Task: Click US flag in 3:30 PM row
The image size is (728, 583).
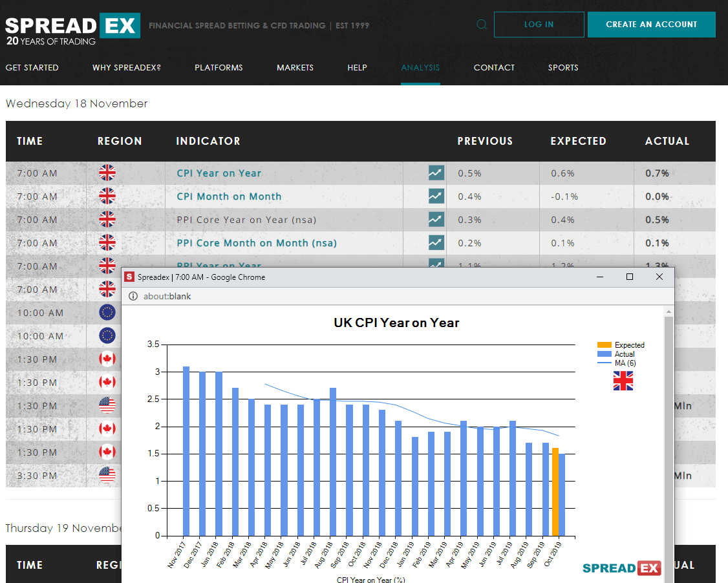Action: (x=107, y=475)
